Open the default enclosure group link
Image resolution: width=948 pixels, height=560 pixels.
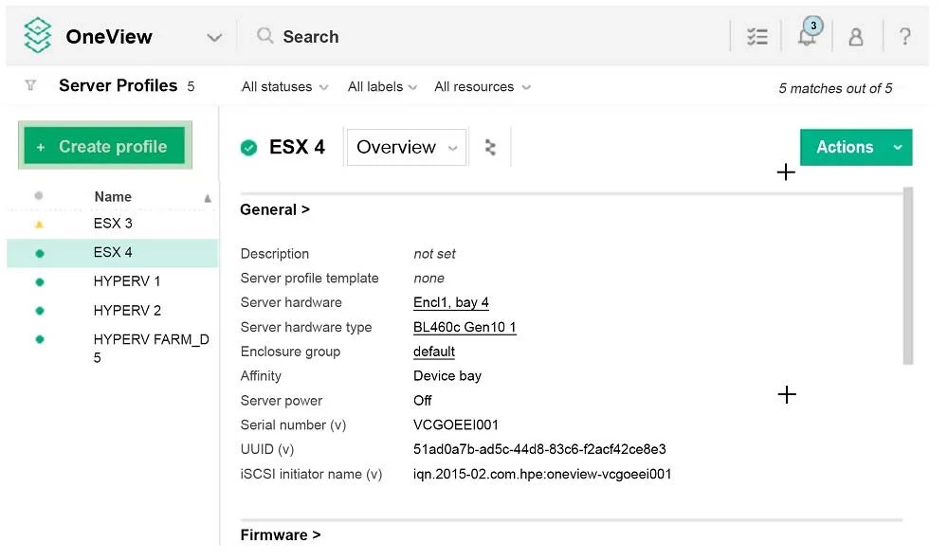coord(434,352)
